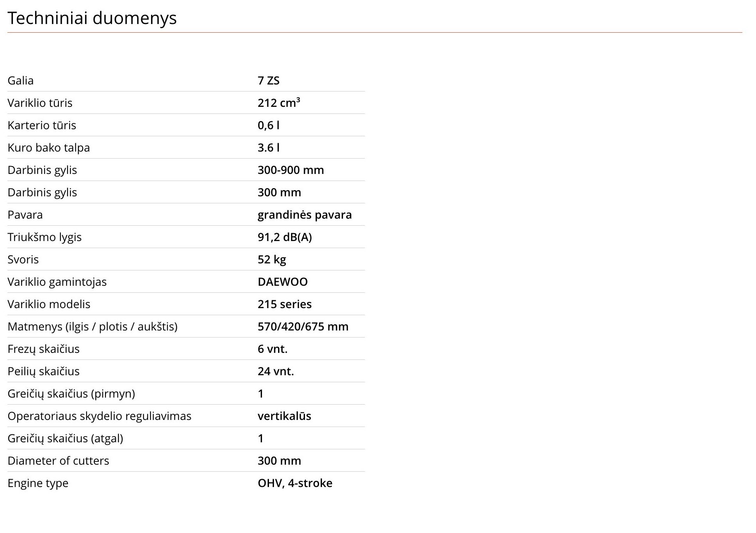Viewport: 756px width, 533px height.
Task: Select the 52 kg weight value
Action: [x=272, y=260]
